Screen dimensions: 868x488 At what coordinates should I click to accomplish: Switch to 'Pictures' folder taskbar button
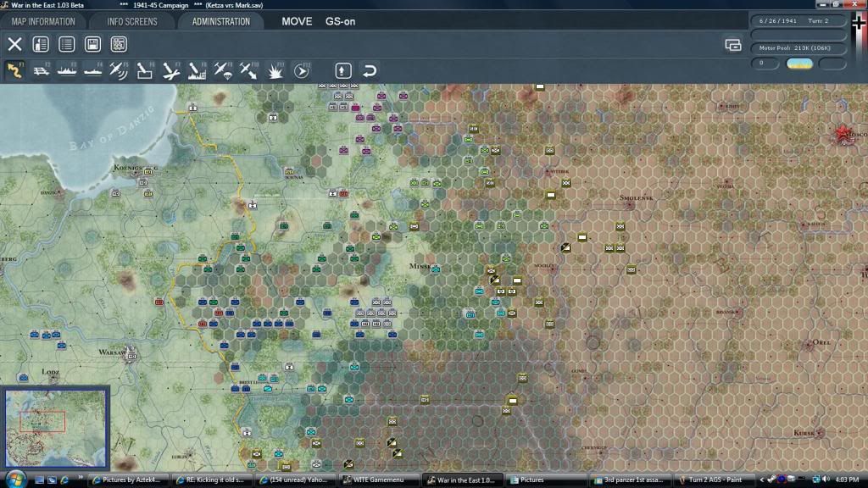click(545, 480)
